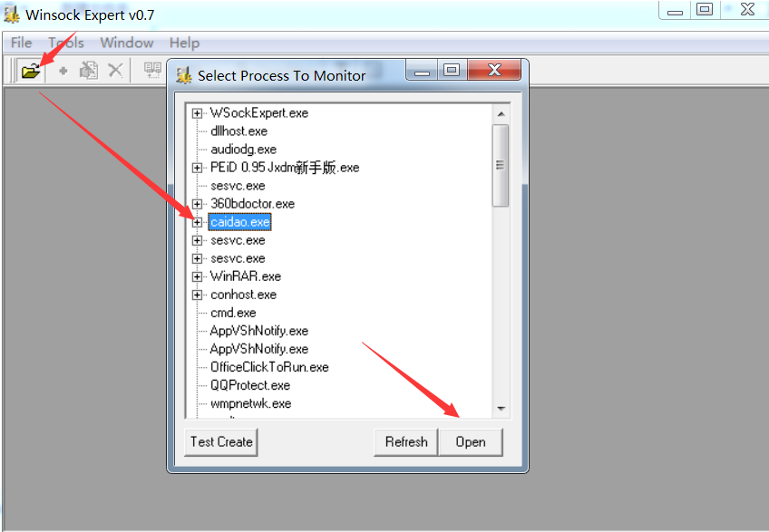The width and height of the screenshot is (769, 532).
Task: Expand the caidao.exe process node
Action: [x=197, y=222]
